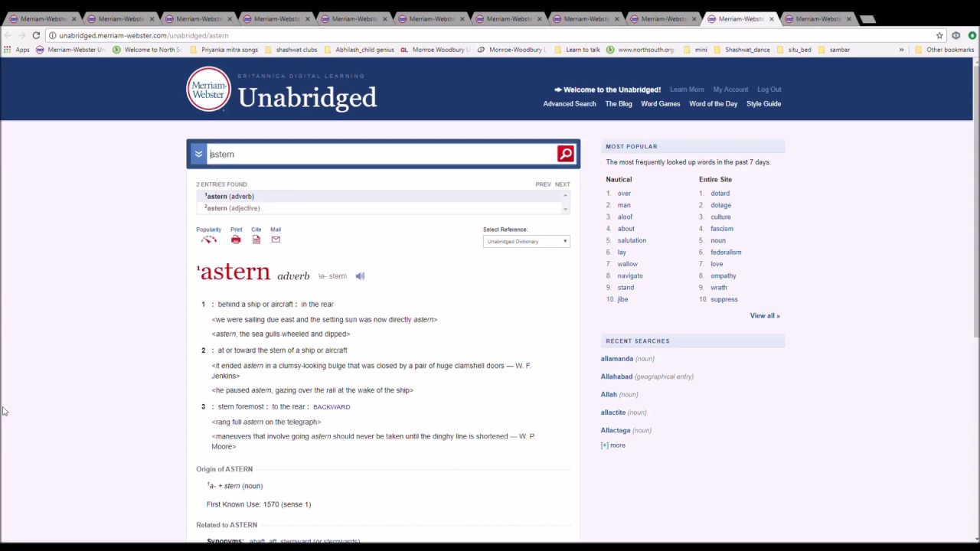Expand more recent searches
Image resolution: width=980 pixels, height=551 pixels.
[x=613, y=445]
